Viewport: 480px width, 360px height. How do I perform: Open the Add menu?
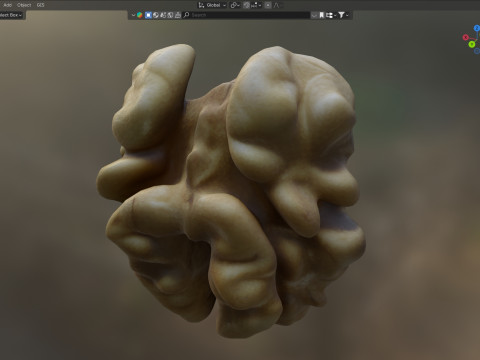(7, 5)
